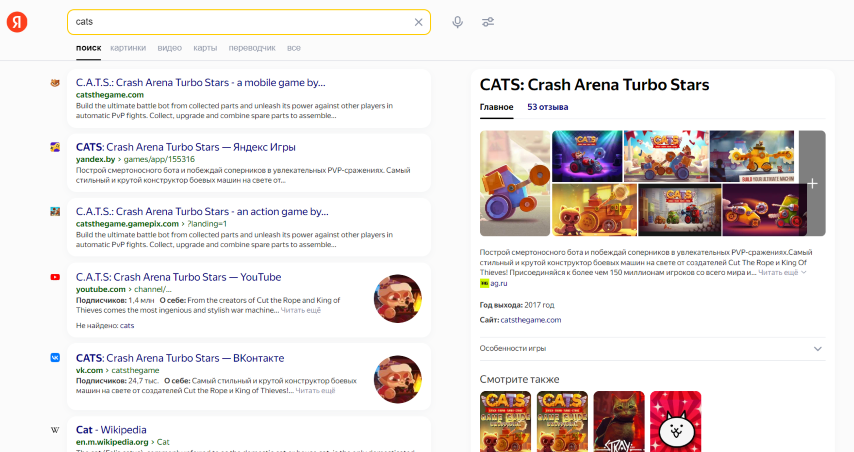Screen dimensions: 854x452
Task: Click YouTube channel avatar thumbnail
Action: tap(398, 298)
